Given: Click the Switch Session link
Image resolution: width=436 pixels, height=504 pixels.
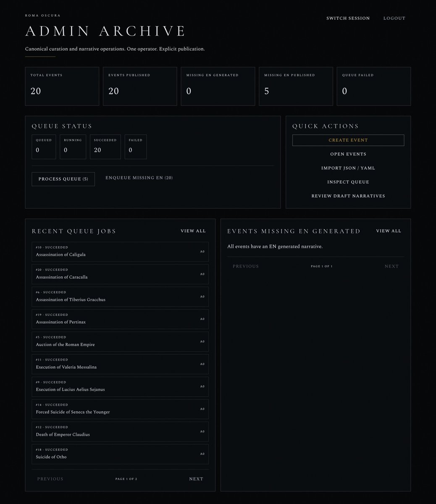Looking at the screenshot, I should coord(348,18).
